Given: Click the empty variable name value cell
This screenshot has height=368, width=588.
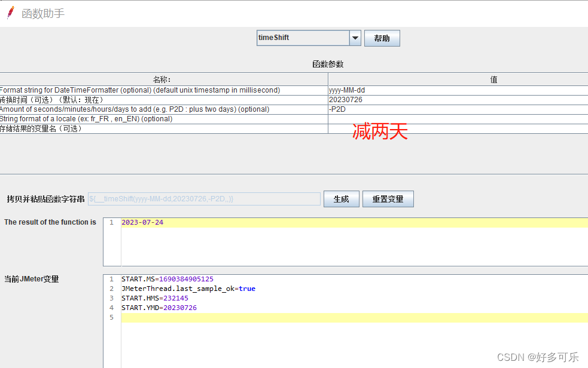Looking at the screenshot, I should point(458,129).
